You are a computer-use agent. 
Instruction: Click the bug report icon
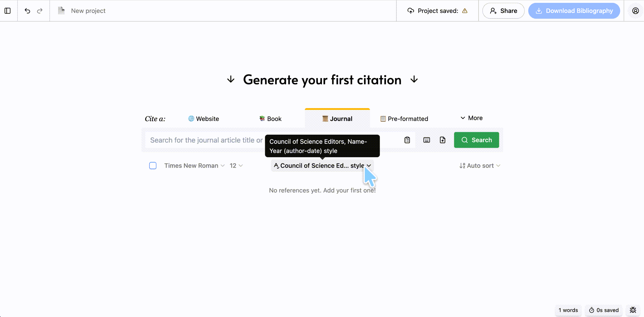click(633, 310)
